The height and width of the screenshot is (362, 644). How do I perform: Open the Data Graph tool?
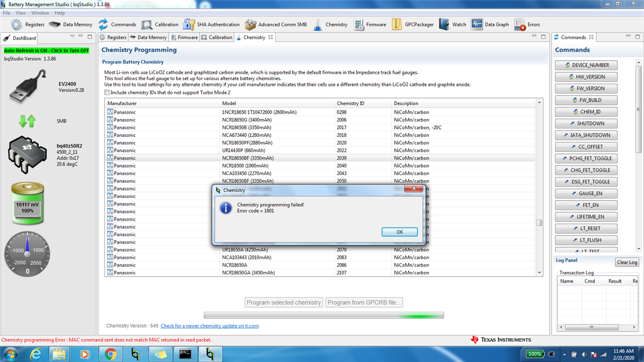[490, 25]
